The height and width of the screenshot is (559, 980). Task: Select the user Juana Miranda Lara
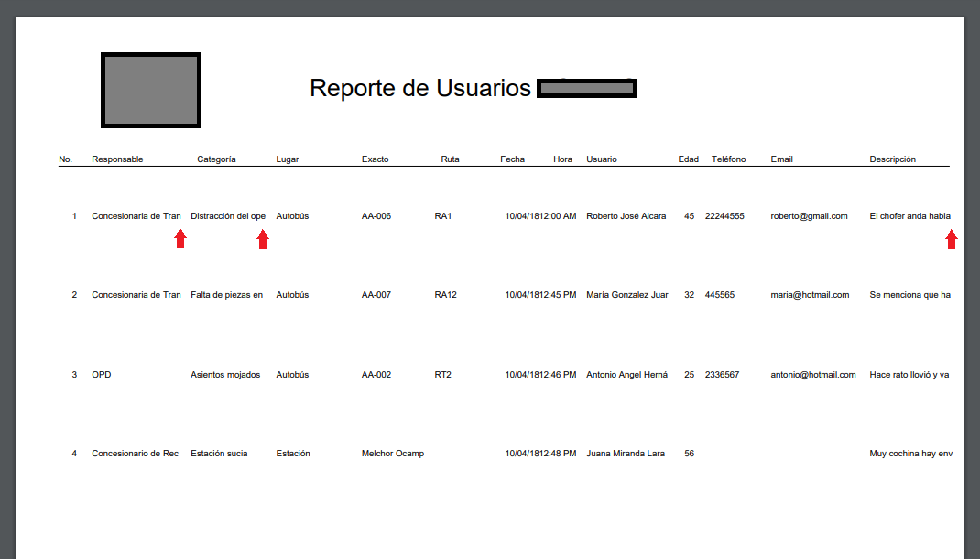[x=625, y=454]
